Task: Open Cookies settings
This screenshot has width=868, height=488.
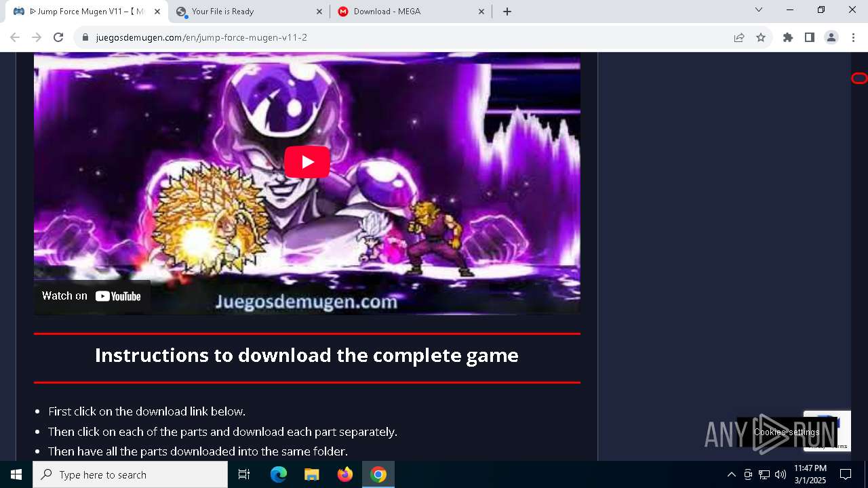Action: click(787, 432)
